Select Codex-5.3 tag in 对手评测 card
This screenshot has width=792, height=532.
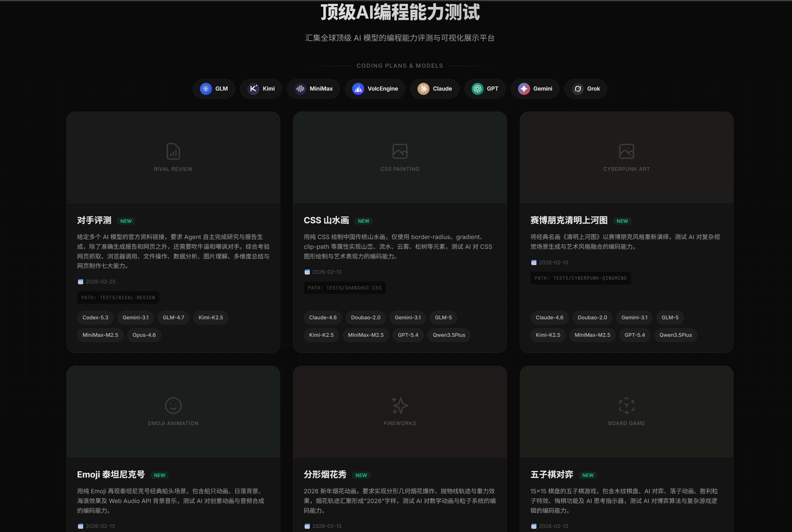tap(95, 318)
